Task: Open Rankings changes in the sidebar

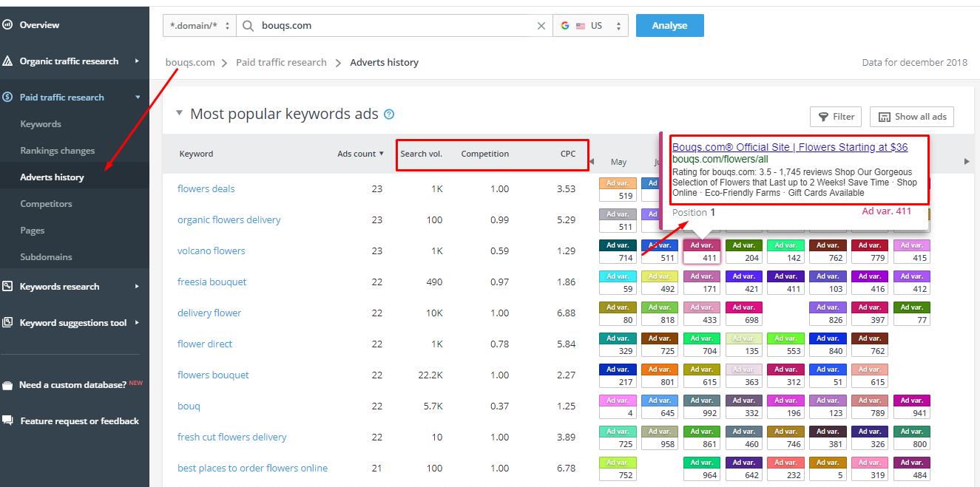Action: coord(58,151)
